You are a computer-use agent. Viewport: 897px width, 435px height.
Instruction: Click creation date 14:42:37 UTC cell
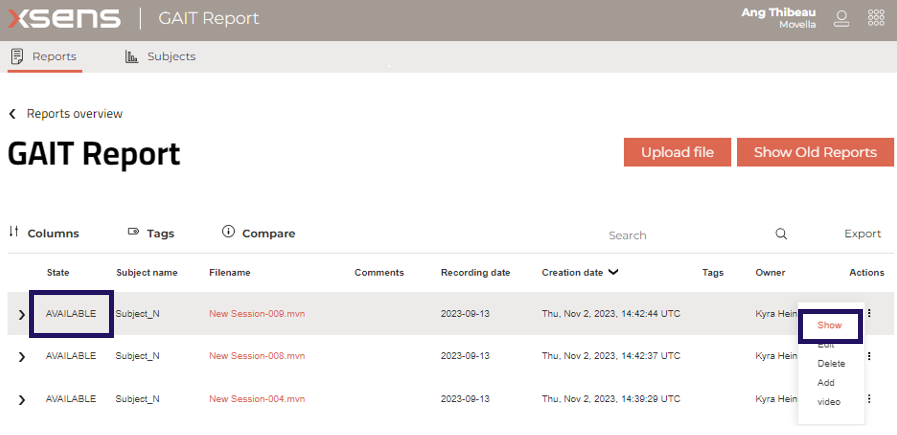pos(611,356)
